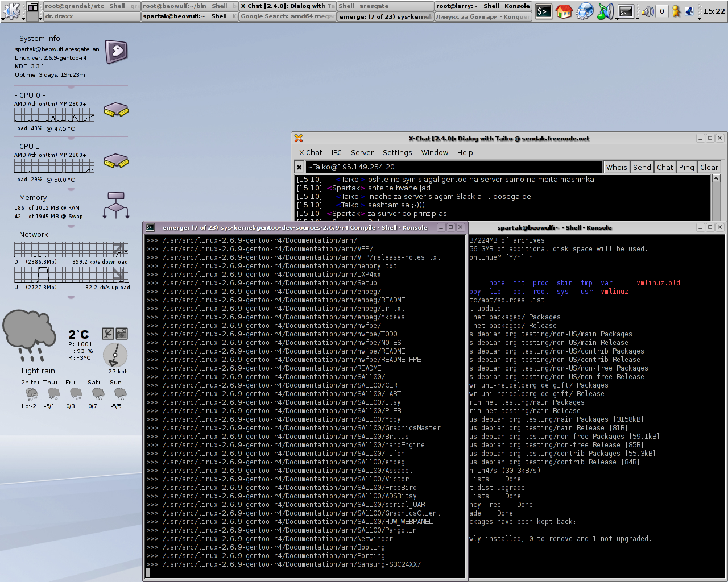Switch to root@larry:~ Shell taskbar entry

(x=483, y=6)
